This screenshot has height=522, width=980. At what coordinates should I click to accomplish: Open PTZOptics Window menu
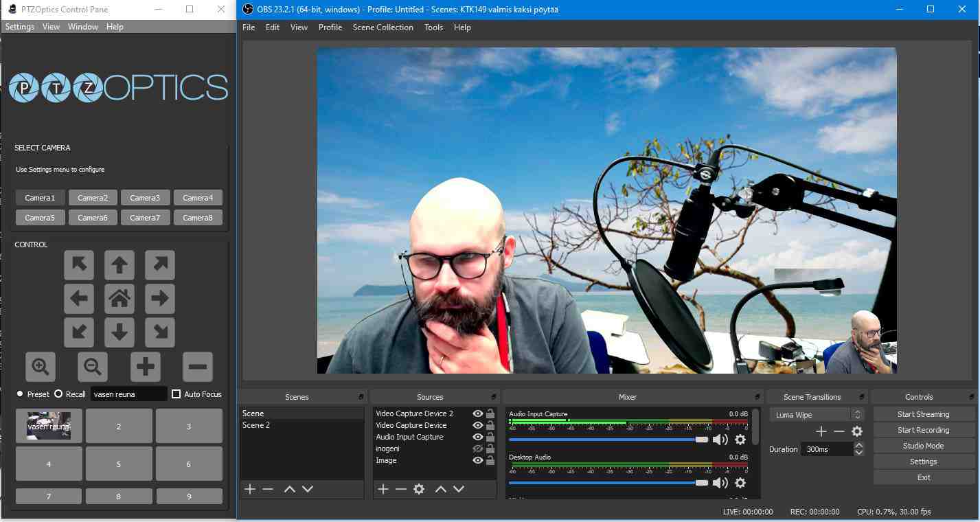click(83, 27)
